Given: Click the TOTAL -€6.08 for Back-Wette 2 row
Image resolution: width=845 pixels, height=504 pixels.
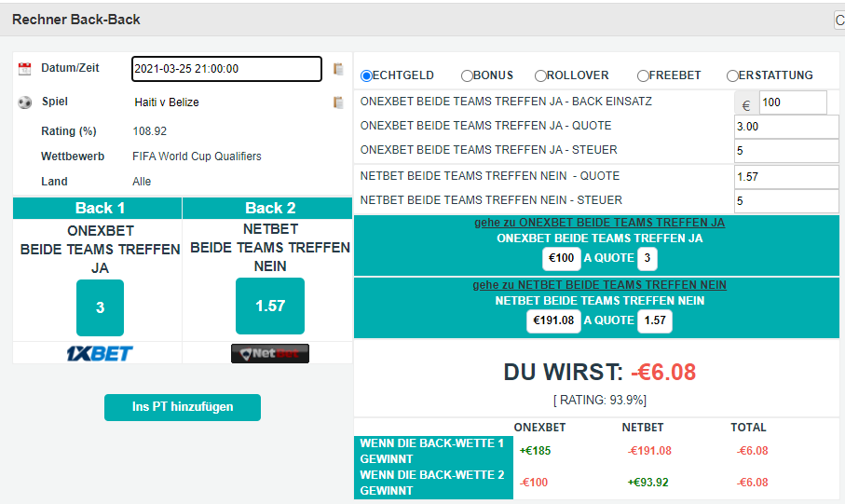Looking at the screenshot, I should pyautogui.click(x=753, y=483).
